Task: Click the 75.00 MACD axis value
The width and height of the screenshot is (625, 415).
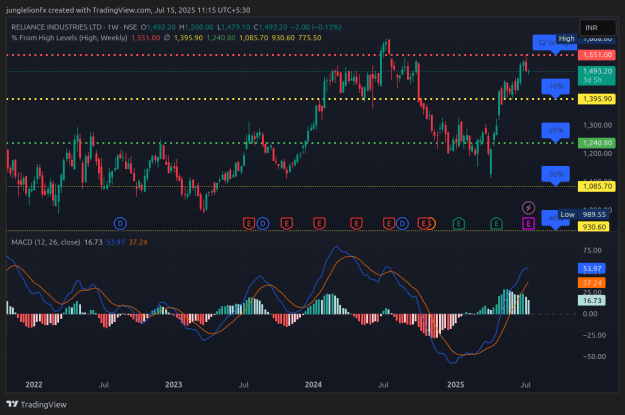Action: pos(592,250)
